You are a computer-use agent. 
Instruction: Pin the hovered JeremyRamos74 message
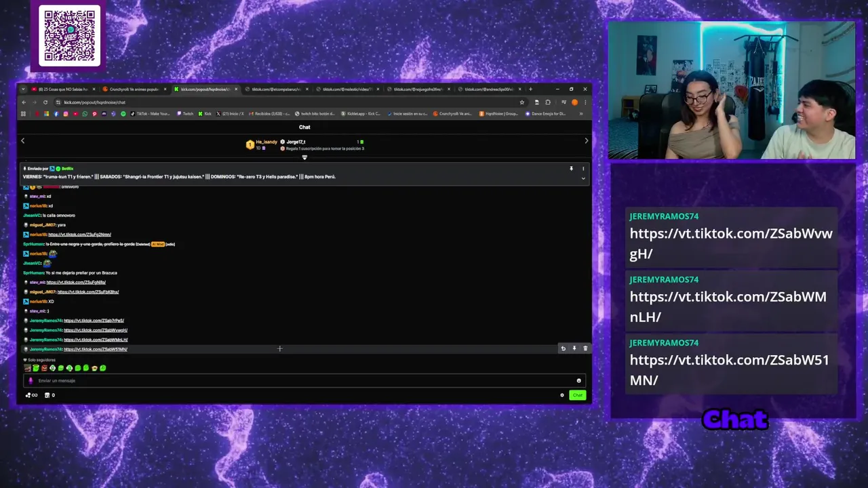(x=574, y=348)
